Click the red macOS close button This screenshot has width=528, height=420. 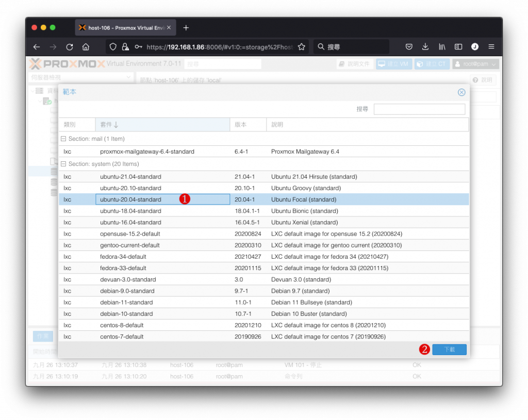click(x=35, y=28)
